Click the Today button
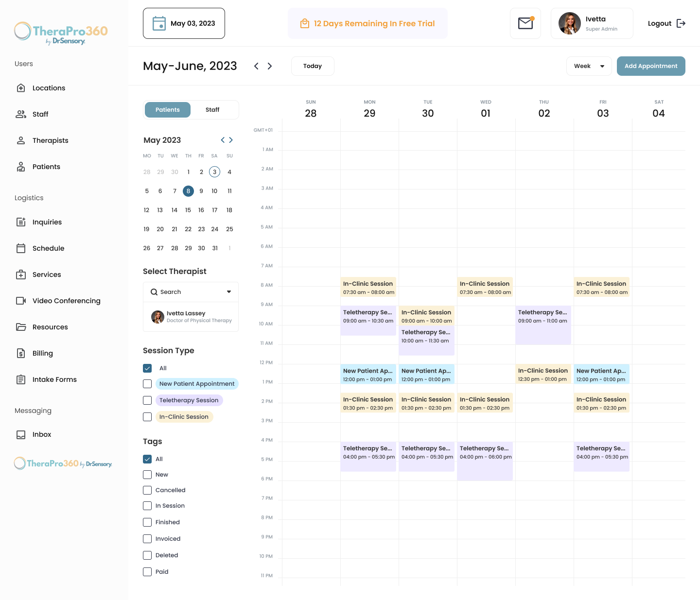700x600 pixels. (313, 66)
